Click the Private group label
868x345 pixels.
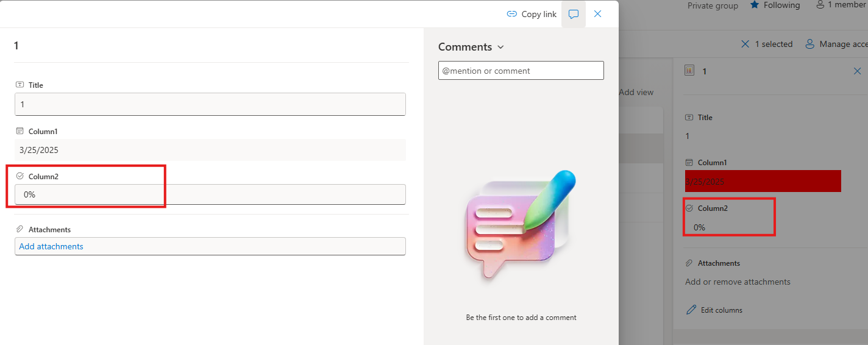click(713, 5)
